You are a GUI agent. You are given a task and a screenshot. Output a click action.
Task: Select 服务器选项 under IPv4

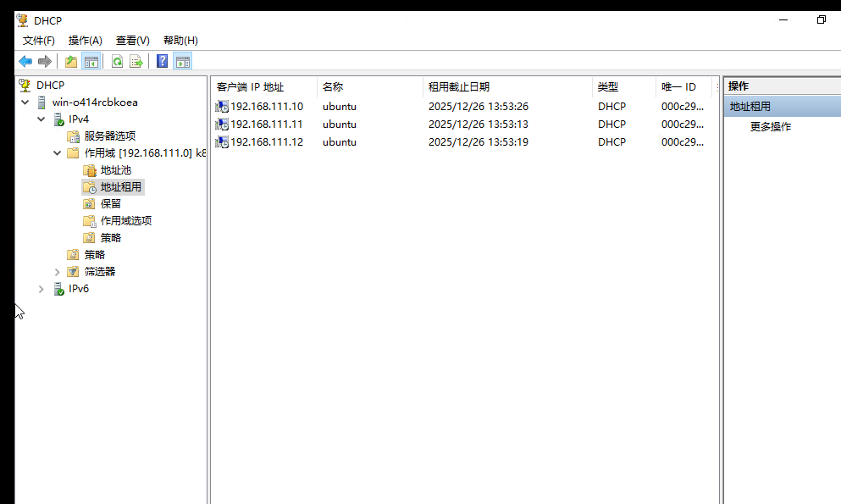click(x=109, y=136)
